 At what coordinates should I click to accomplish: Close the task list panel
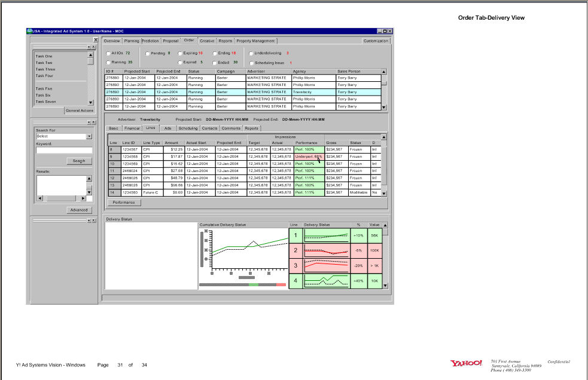pyautogui.click(x=93, y=47)
